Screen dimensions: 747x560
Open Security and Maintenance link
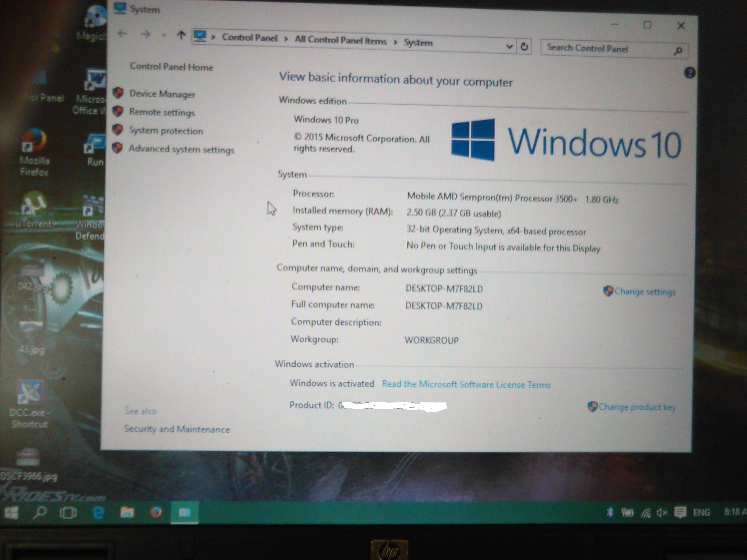click(177, 429)
